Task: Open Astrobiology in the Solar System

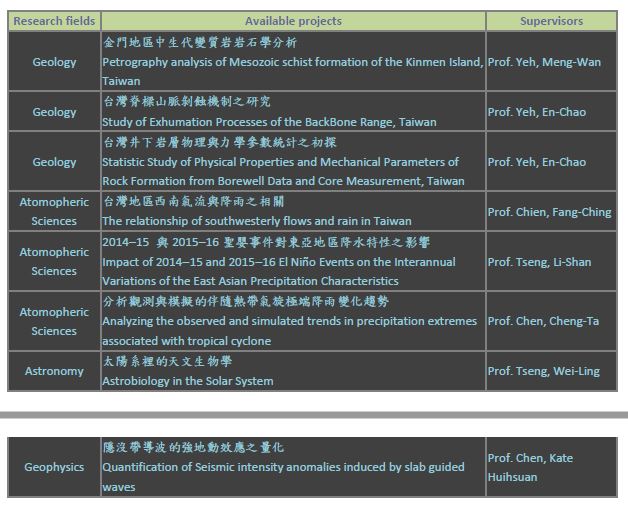Action: tap(188, 381)
